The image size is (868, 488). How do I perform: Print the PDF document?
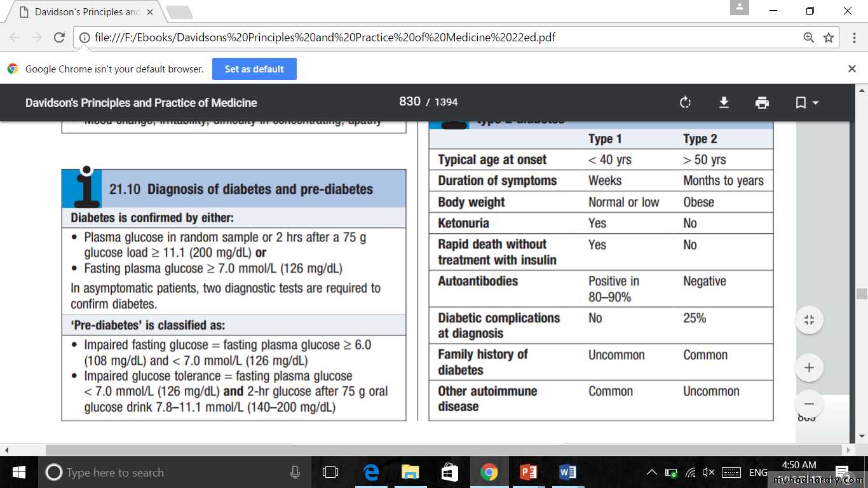coord(762,102)
